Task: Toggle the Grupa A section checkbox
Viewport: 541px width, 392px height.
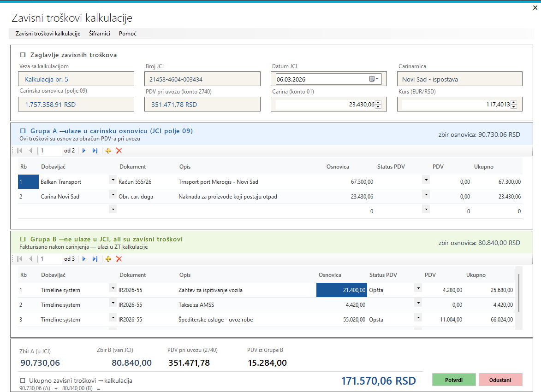Action: click(x=23, y=131)
